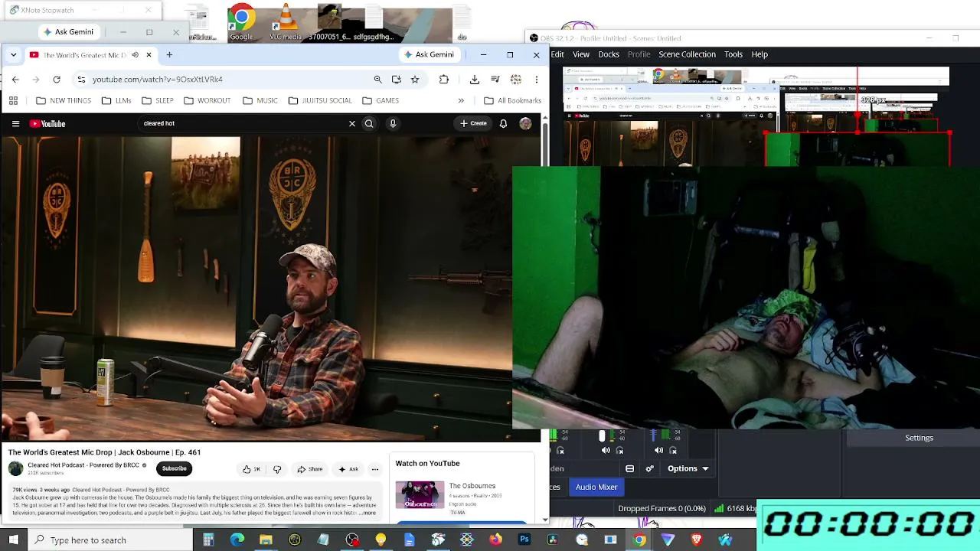Image resolution: width=980 pixels, height=551 pixels.
Task: Reload the YouTube page in Chrome
Action: tap(57, 80)
